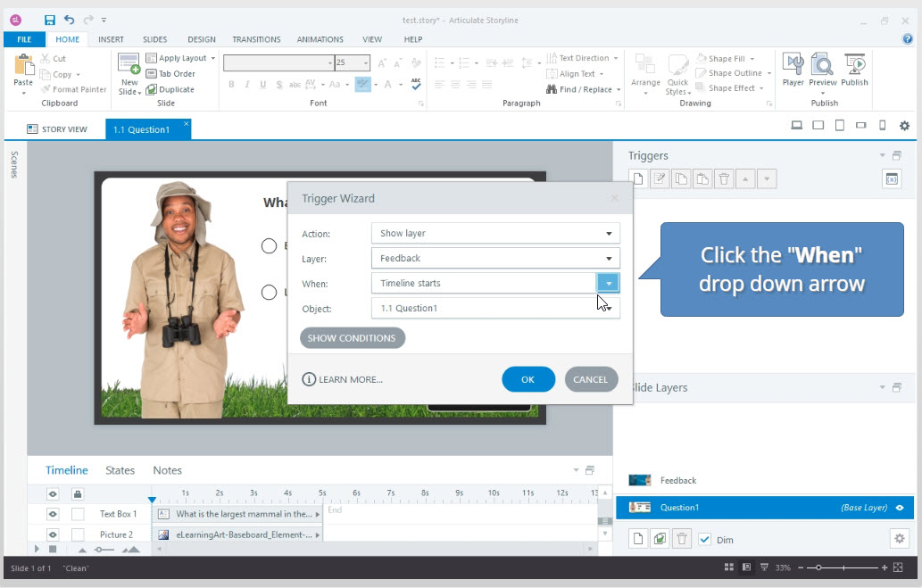Open the trigger variables icon in Triggers panel
922x588 pixels.
click(x=893, y=178)
